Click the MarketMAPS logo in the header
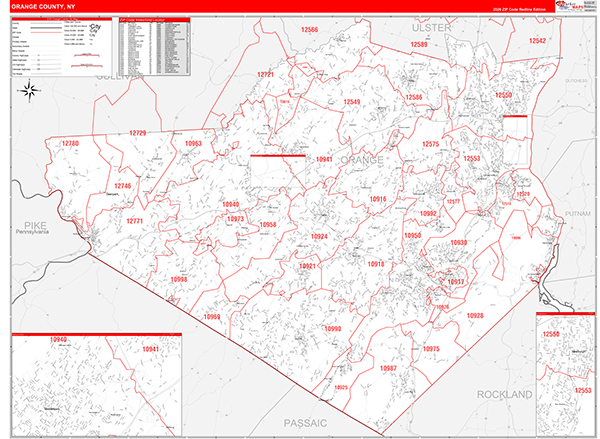 pos(570,6)
